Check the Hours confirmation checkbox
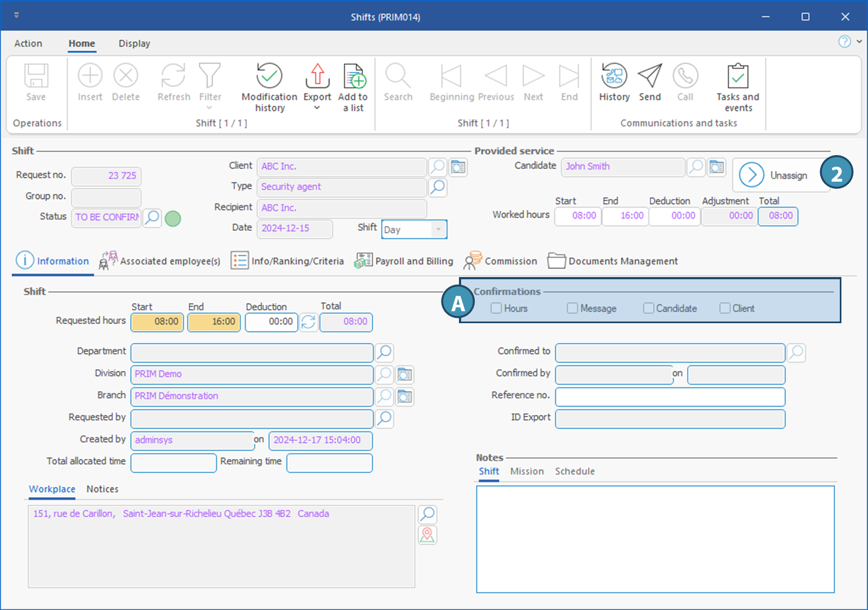Viewport: 868px width, 610px height. 496,309
